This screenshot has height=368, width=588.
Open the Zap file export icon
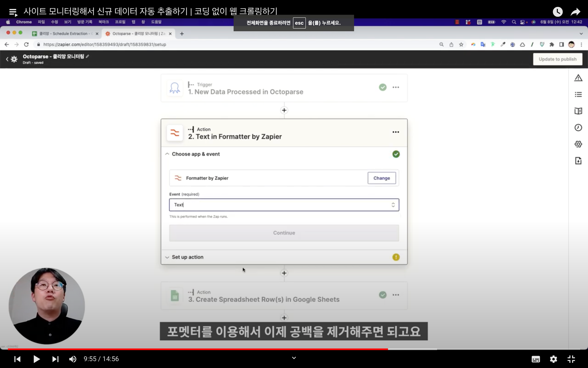pyautogui.click(x=578, y=161)
